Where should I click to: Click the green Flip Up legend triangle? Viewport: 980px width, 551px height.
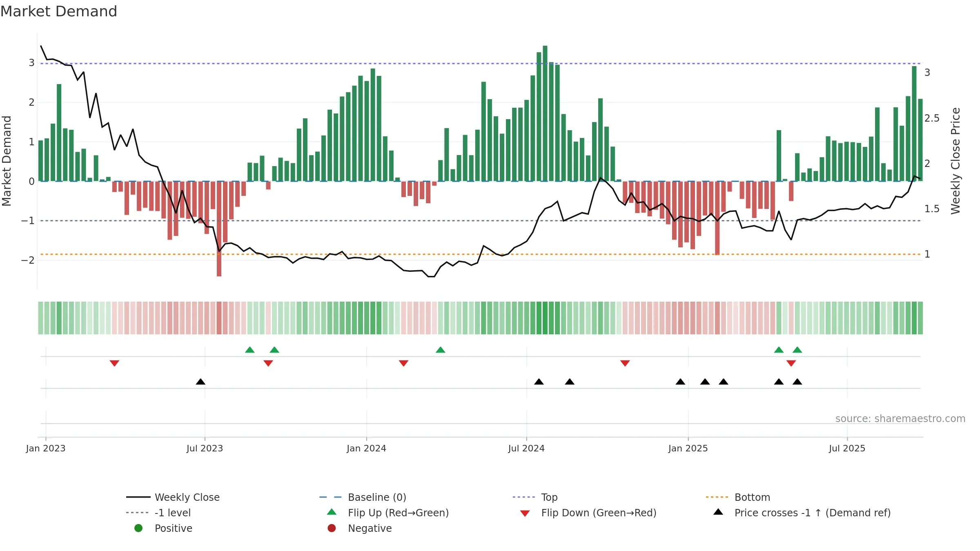pos(332,512)
